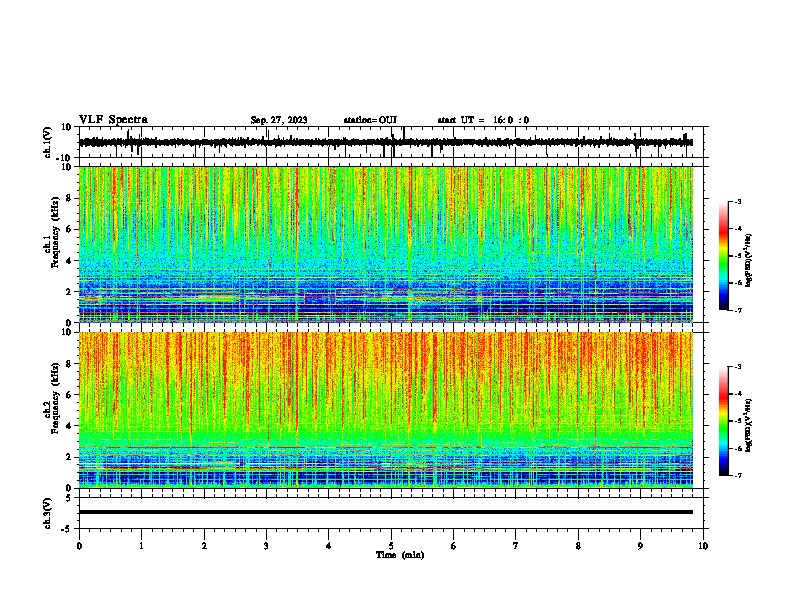Click the time axis tick label "3"
This screenshot has height=612, width=792.
point(266,546)
